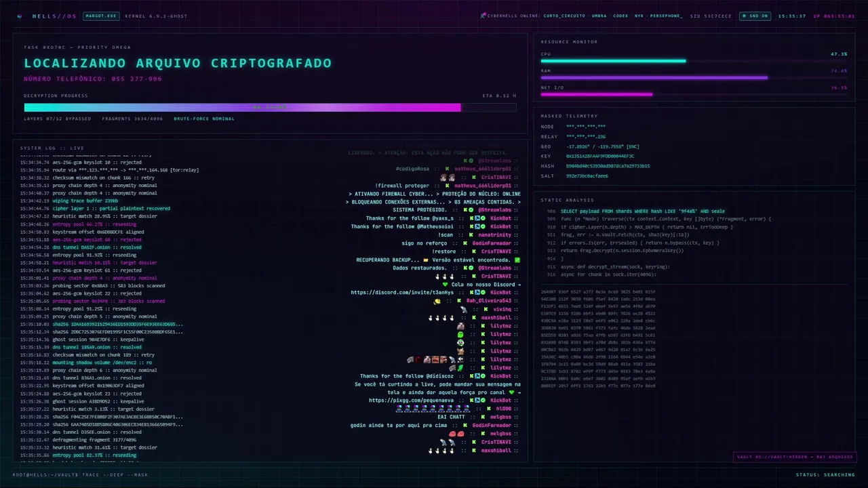Viewport: 868px width, 488px height.
Task: Select PERSEPHONE_ in the online list
Action: pyautogui.click(x=666, y=16)
